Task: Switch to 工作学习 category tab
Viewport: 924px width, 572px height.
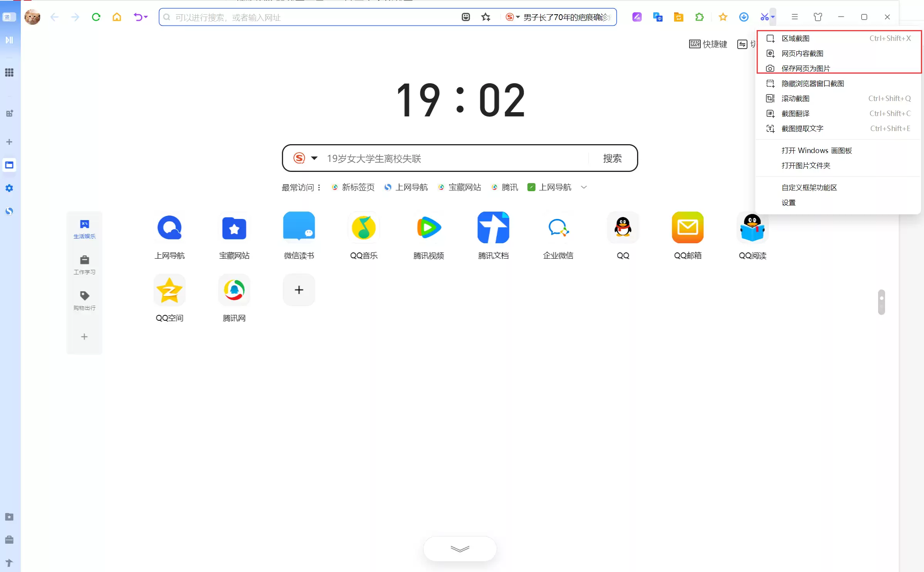Action: pos(84,265)
